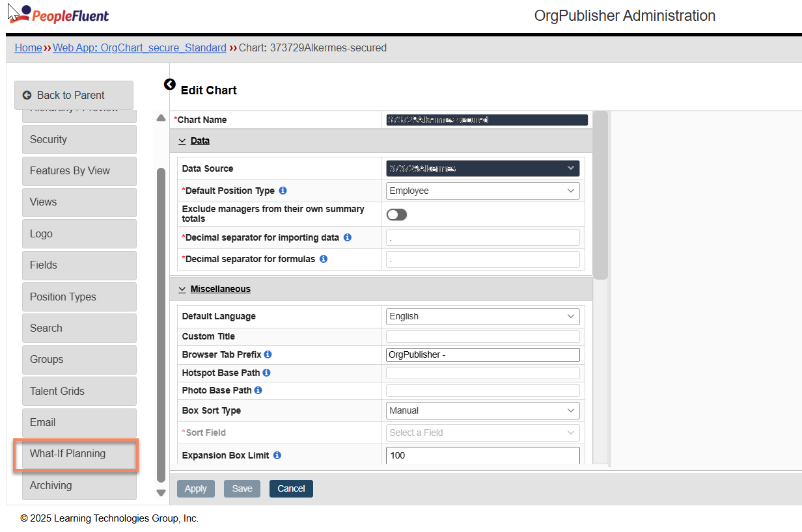Open the Search sidebar item
Image resolution: width=802 pixels, height=532 pixels.
click(x=79, y=328)
